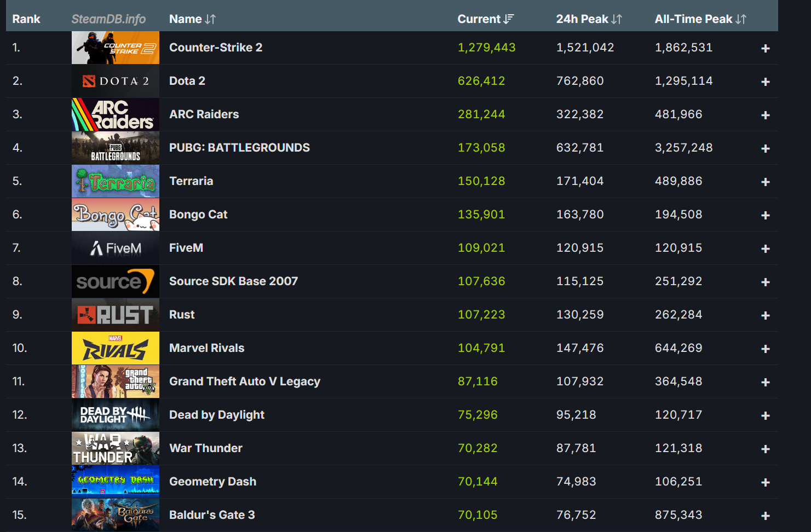Sort by 24h Peak column

click(x=589, y=19)
